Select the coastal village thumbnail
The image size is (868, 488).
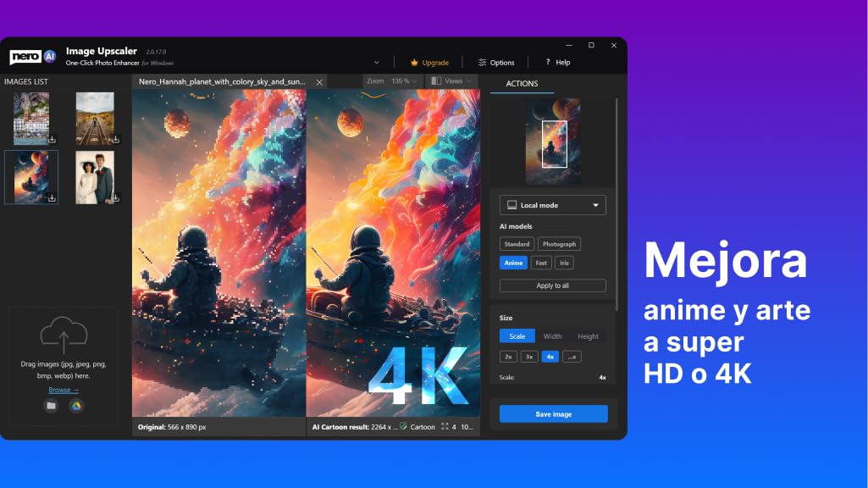click(31, 118)
